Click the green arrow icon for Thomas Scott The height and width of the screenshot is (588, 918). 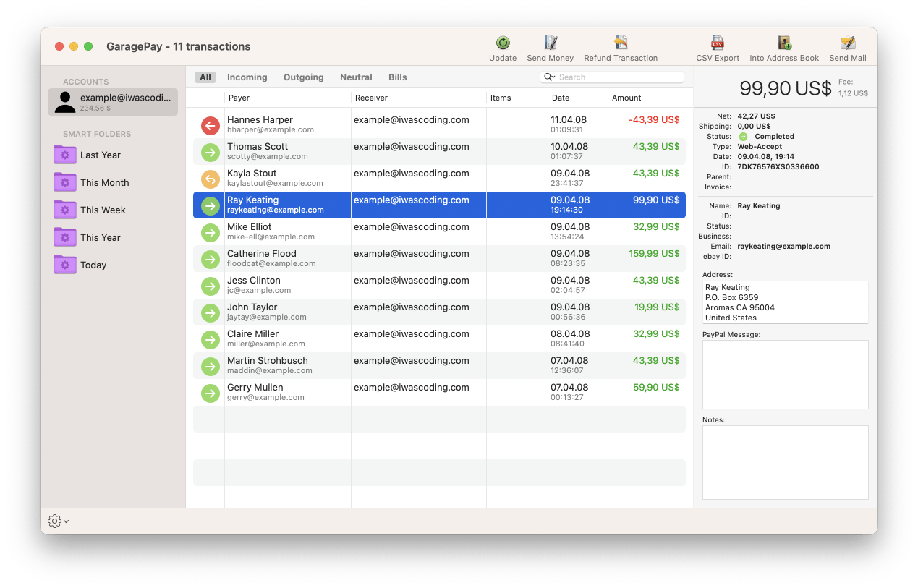tap(211, 152)
